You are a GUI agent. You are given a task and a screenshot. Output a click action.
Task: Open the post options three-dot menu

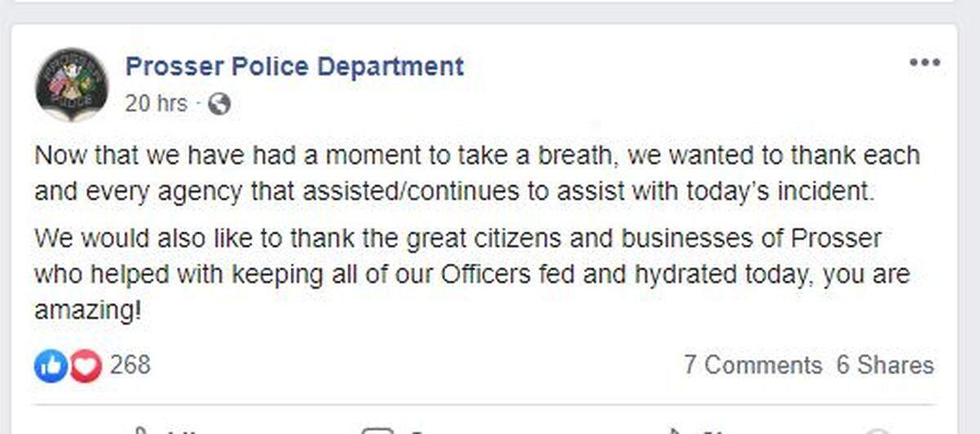[924, 63]
